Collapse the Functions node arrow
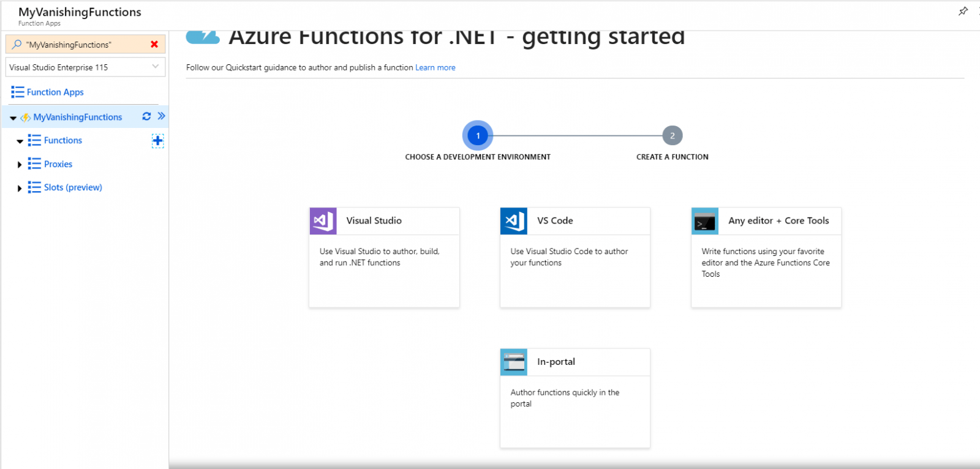Screen dimensions: 980x469 (20, 141)
